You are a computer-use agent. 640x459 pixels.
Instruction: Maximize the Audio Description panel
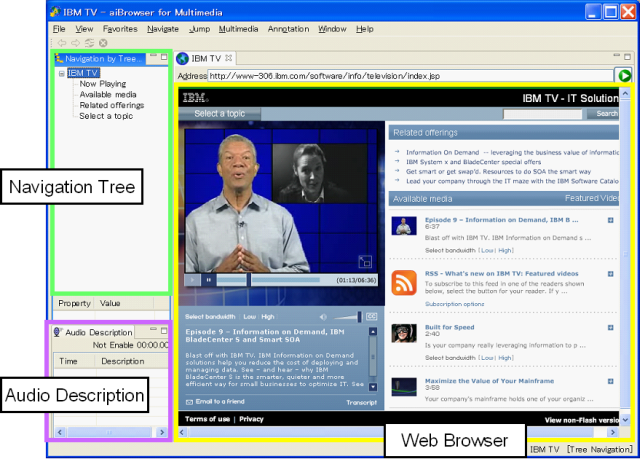click(x=164, y=330)
